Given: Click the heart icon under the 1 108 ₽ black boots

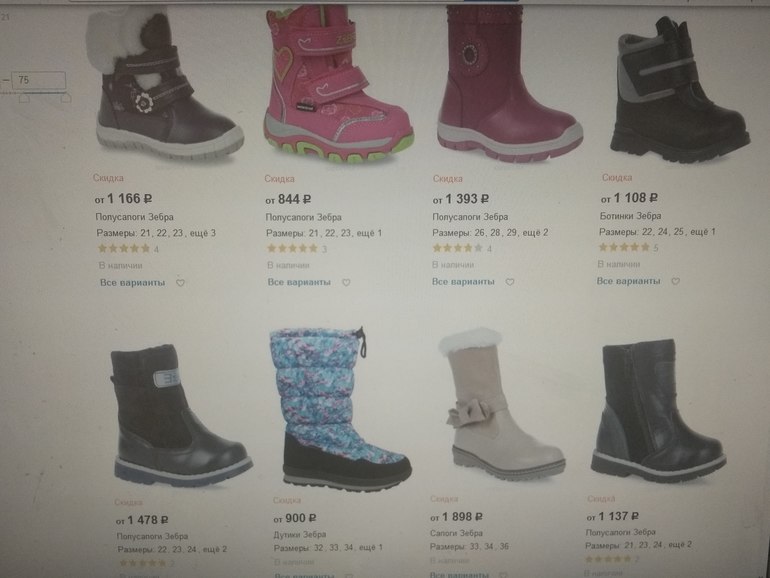Looking at the screenshot, I should [676, 281].
